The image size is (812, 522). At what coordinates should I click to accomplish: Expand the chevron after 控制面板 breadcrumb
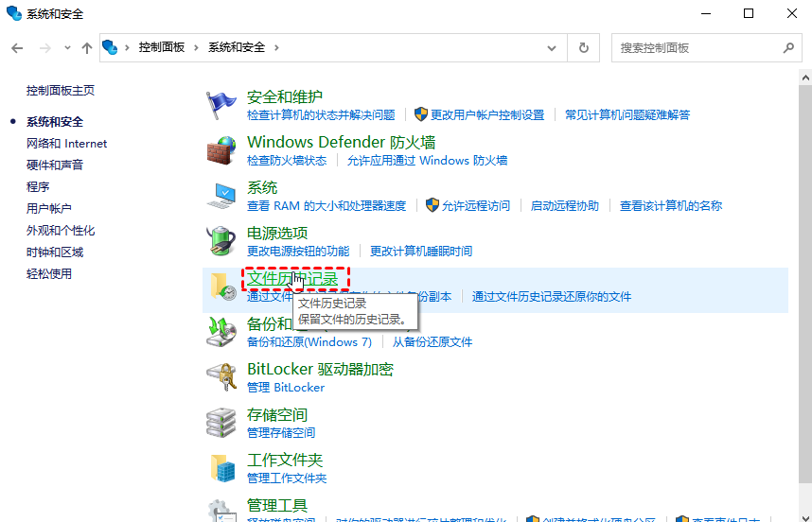[x=197, y=47]
